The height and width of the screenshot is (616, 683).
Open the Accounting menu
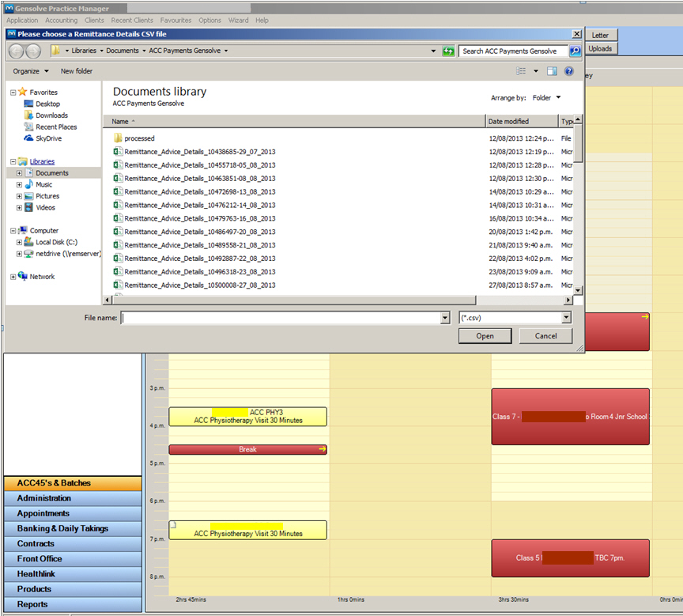click(62, 20)
